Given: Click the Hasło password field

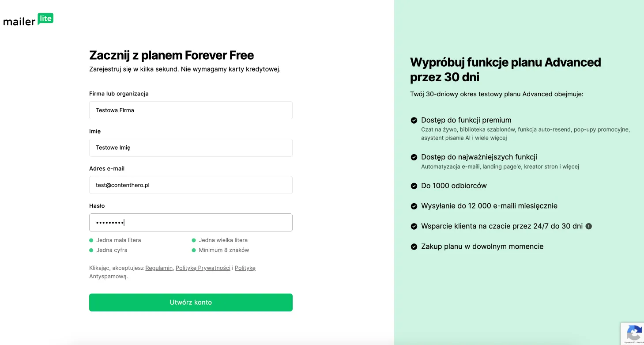Looking at the screenshot, I should pyautogui.click(x=191, y=223).
